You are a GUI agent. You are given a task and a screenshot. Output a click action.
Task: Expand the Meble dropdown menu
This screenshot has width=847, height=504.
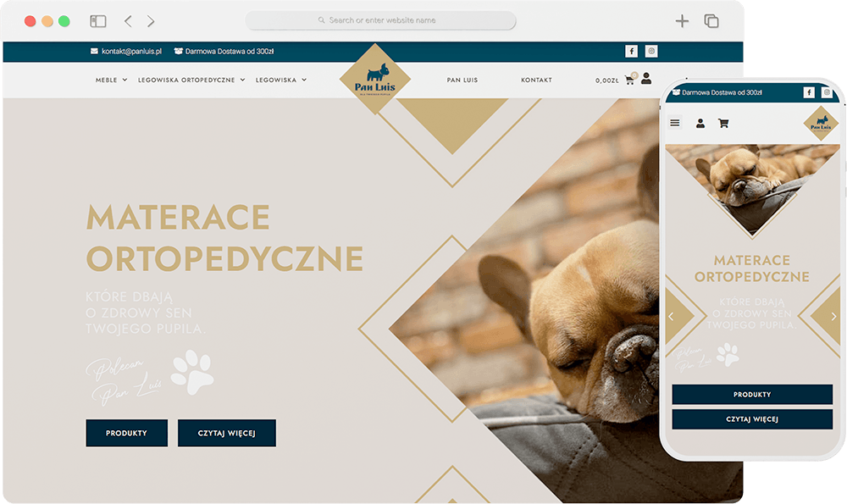(x=111, y=80)
